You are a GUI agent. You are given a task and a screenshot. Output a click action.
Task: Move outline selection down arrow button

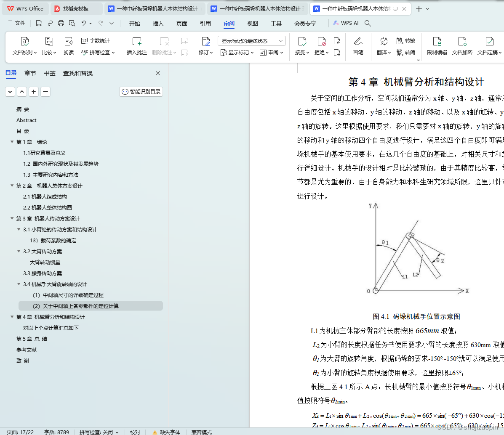coord(10,92)
